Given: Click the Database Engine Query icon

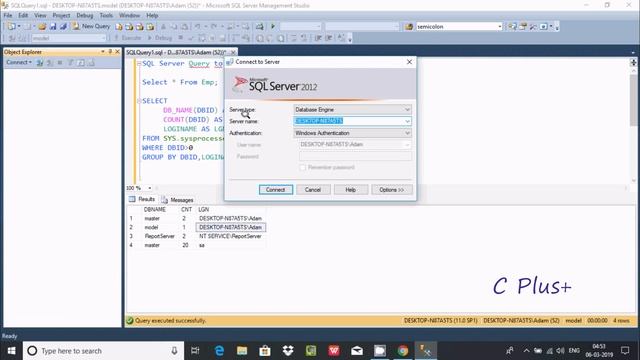Looking at the screenshot, I should 119,27.
